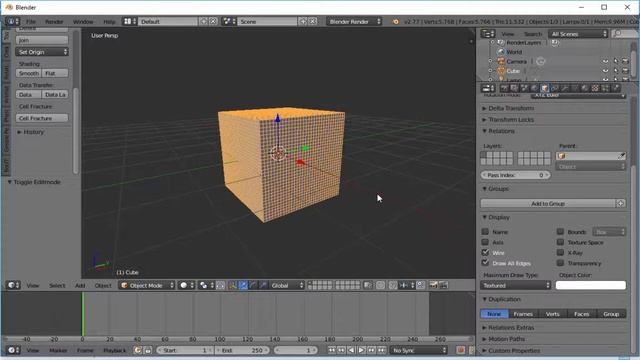Expand the Motion Paths panel
The image size is (640, 360).
503,339
